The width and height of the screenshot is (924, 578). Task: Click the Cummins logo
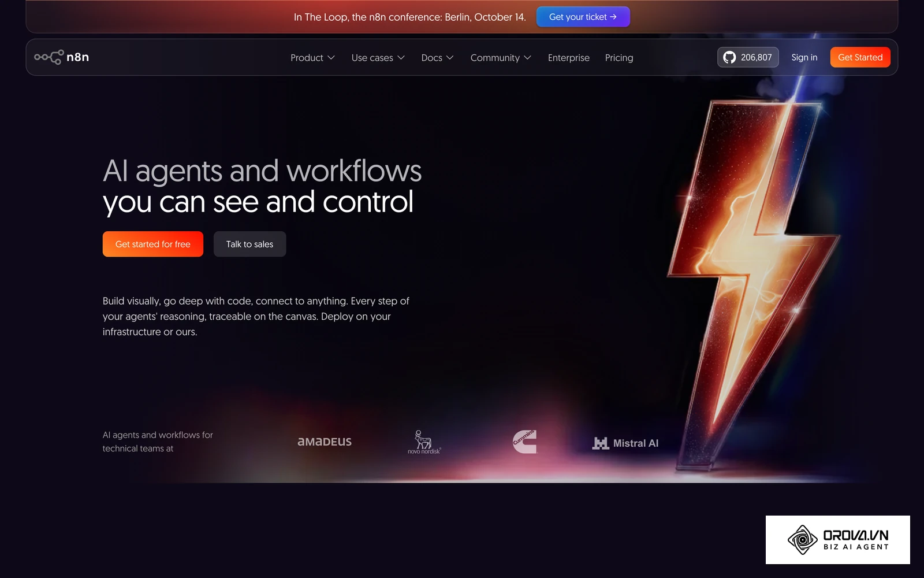(525, 442)
